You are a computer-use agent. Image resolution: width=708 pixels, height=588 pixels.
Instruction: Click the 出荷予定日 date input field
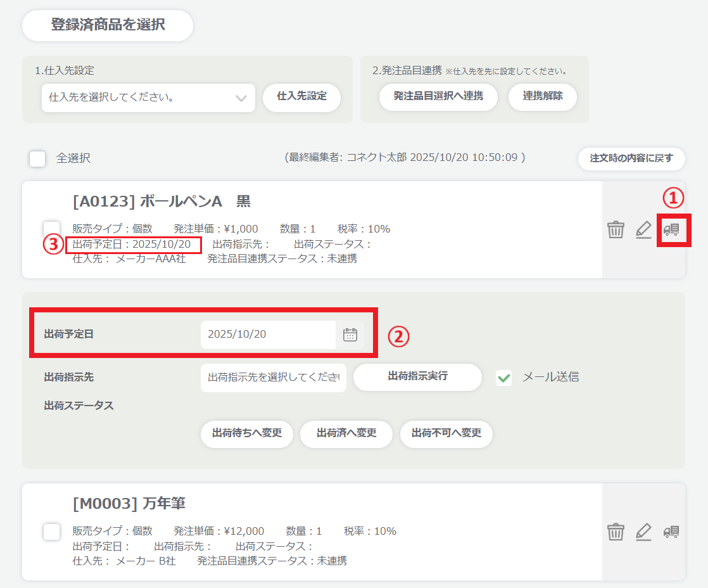pyautogui.click(x=269, y=335)
